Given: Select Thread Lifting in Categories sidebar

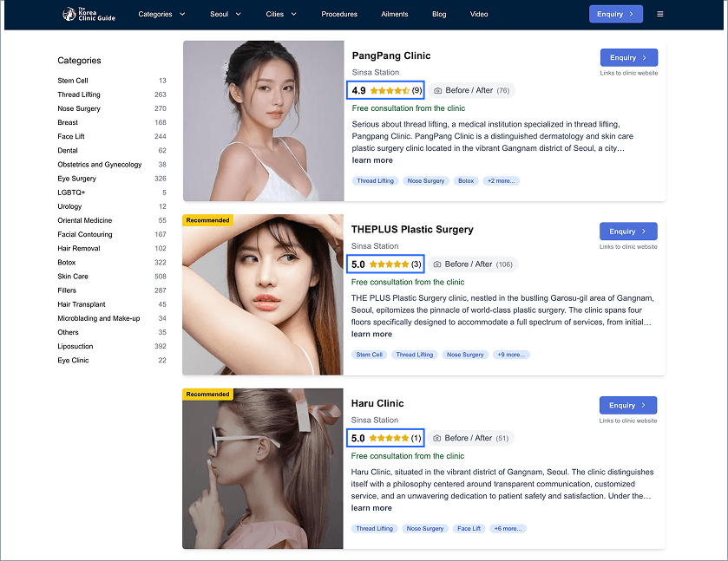Looking at the screenshot, I should 79,95.
